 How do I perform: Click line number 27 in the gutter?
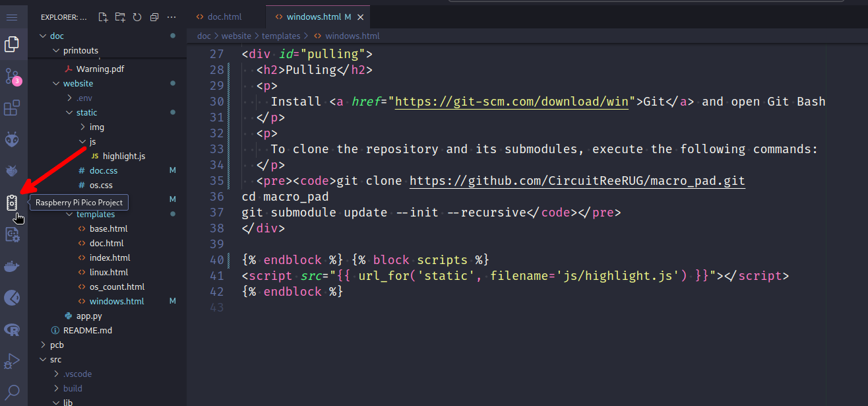click(x=216, y=54)
